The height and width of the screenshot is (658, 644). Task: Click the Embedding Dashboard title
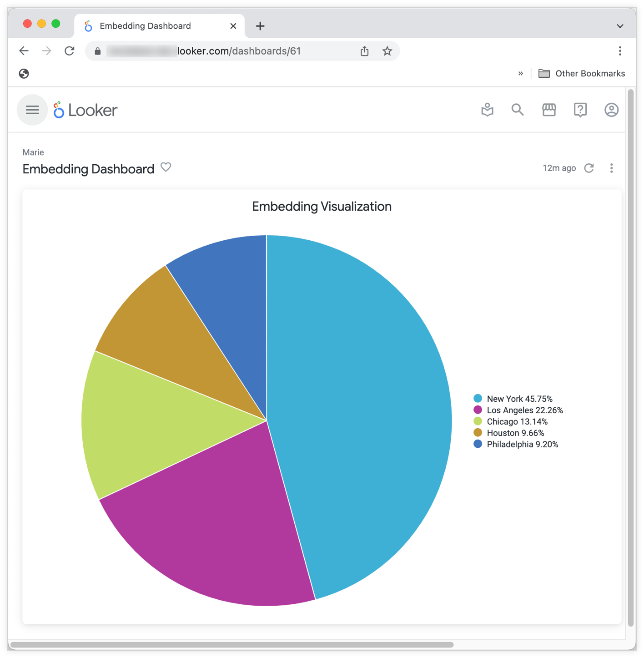[88, 169]
